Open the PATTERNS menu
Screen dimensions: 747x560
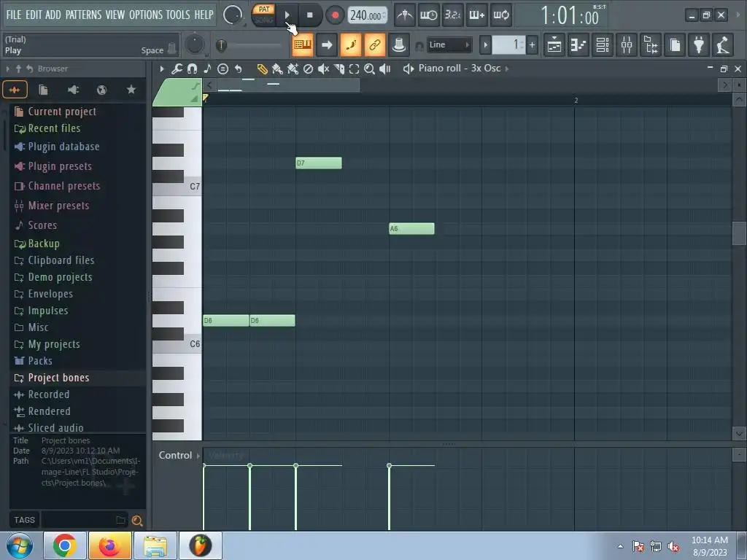pos(83,15)
